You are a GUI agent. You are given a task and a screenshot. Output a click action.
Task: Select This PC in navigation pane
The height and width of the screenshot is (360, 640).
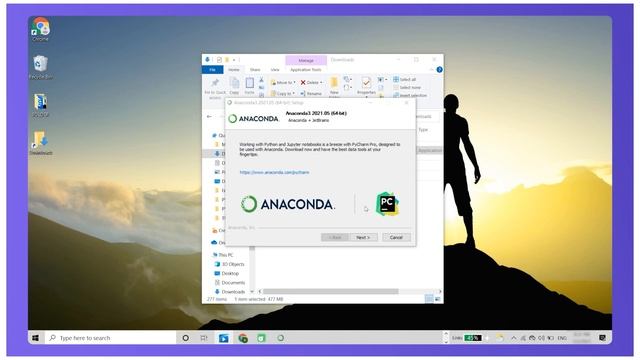coord(223,255)
